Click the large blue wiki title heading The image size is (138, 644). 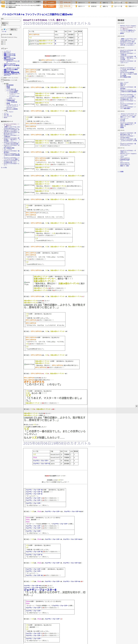pyautogui.click(x=37, y=14)
